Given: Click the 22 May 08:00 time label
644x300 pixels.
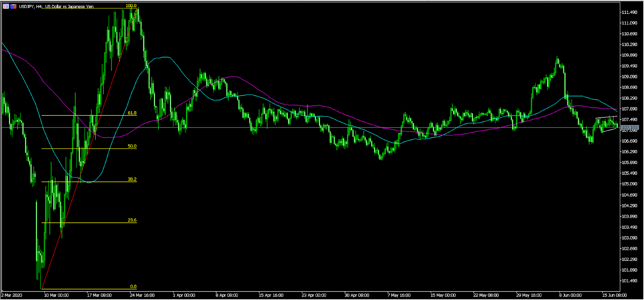Looking at the screenshot, I should pyautogui.click(x=486, y=295).
